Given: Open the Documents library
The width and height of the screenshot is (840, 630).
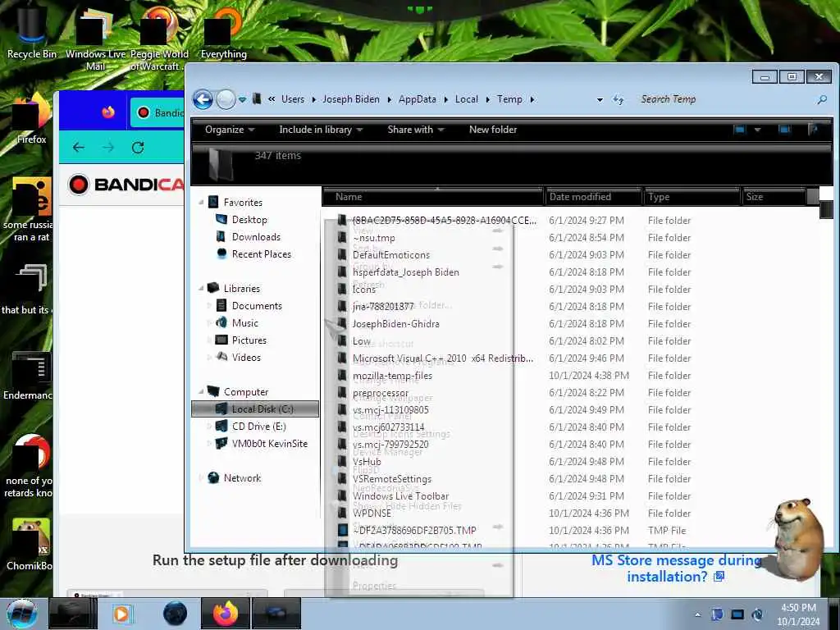Looking at the screenshot, I should (x=257, y=305).
